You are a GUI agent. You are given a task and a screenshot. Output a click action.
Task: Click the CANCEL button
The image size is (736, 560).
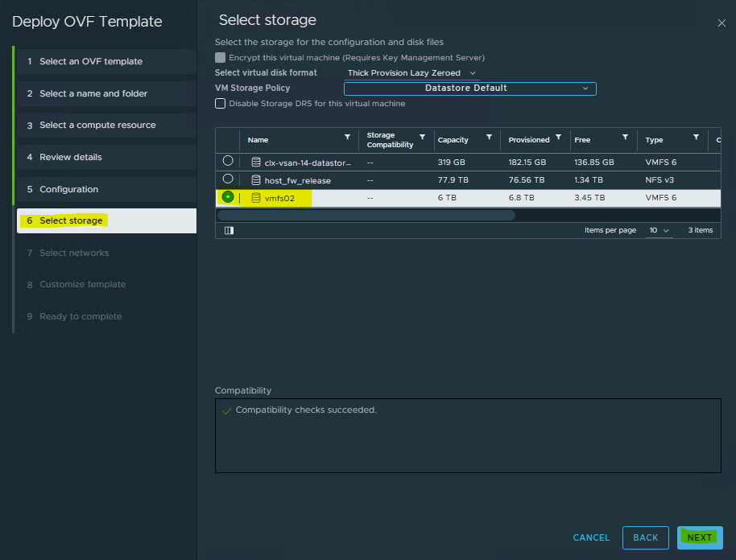(591, 537)
